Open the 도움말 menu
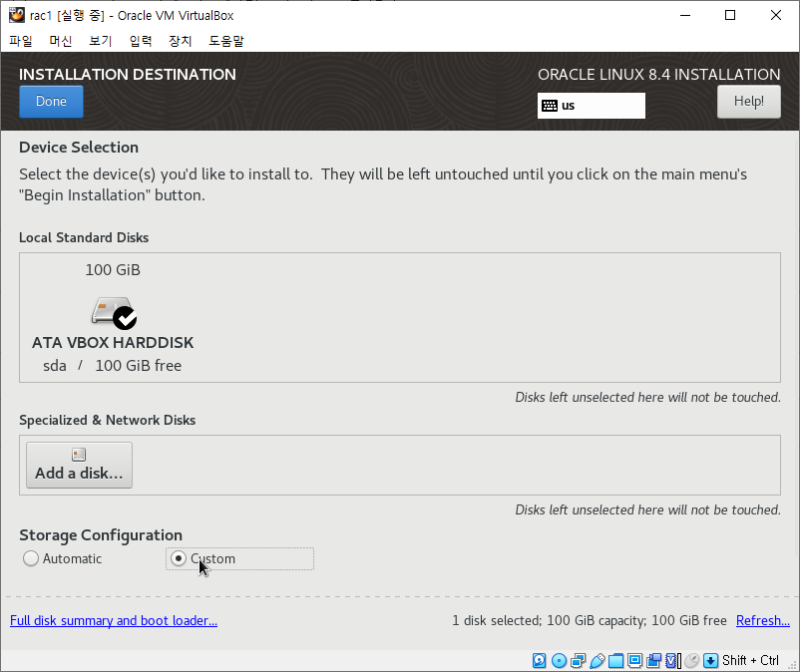The height and width of the screenshot is (672, 800). [226, 41]
